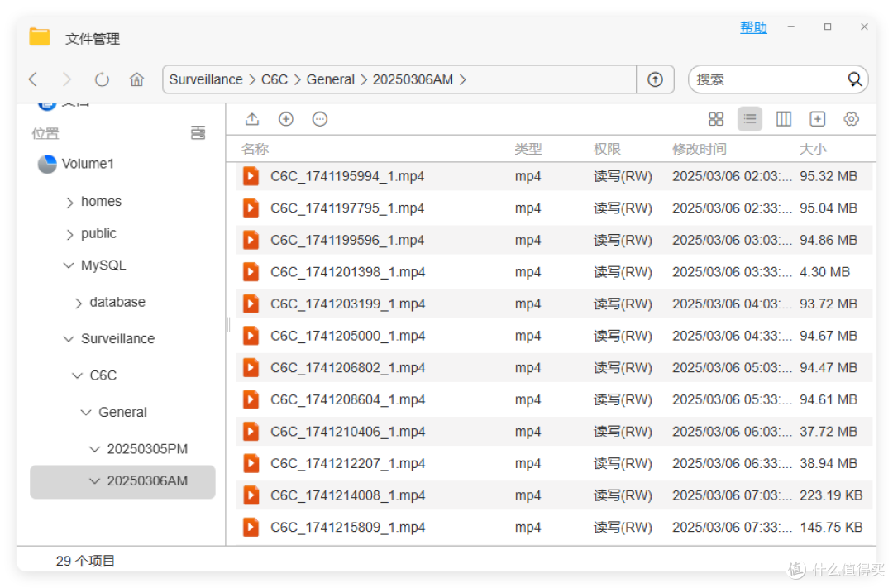Click the yellow folder app icon
The height and width of the screenshot is (588, 893).
click(x=40, y=37)
